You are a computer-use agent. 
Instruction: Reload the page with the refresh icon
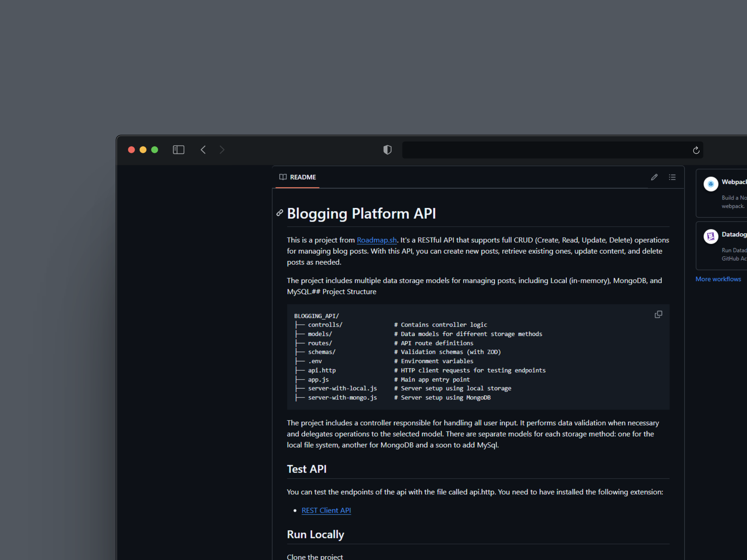696,150
